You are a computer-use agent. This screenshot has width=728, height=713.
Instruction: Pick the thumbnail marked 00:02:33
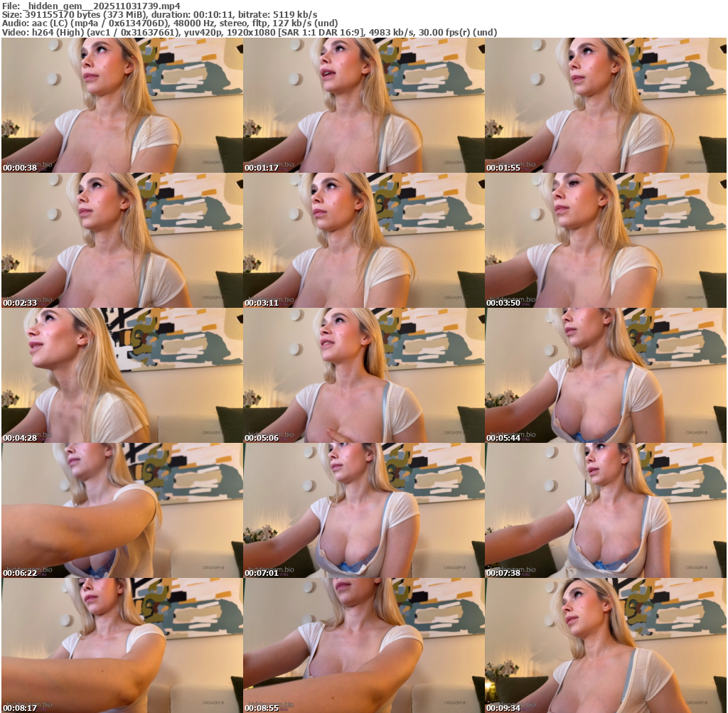click(122, 240)
